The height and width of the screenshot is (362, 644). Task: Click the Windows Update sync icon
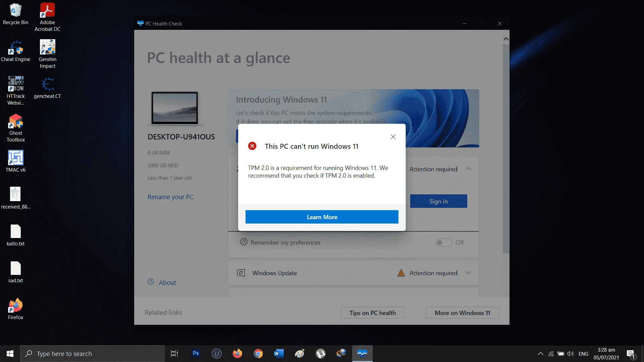pos(241,273)
